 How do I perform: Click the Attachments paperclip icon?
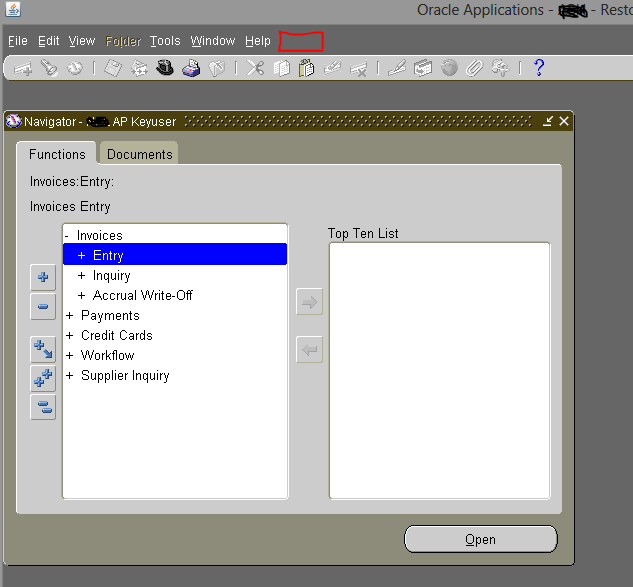coord(474,68)
